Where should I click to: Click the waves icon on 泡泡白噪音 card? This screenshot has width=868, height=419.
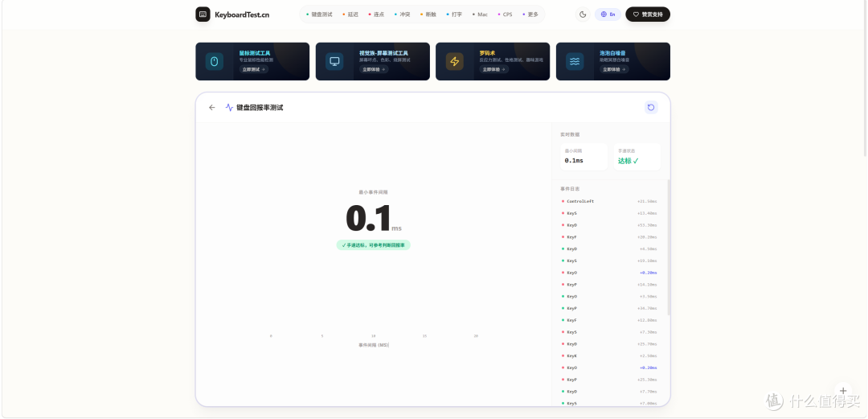575,61
